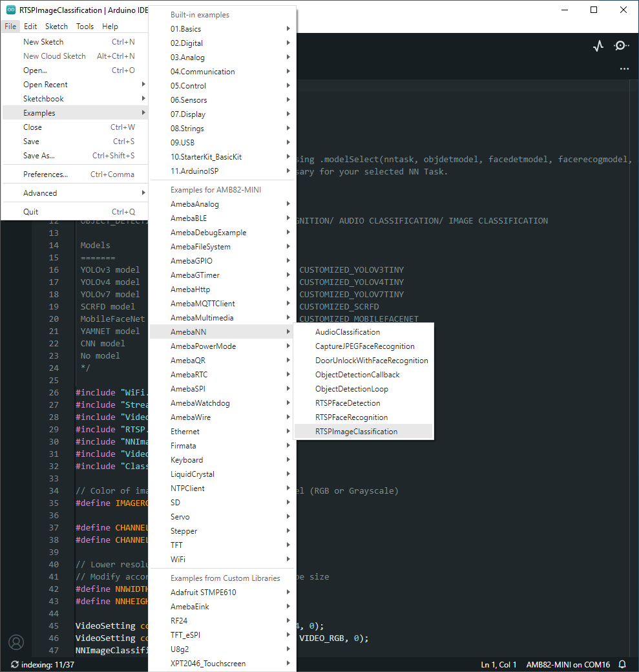Choose Quit from the File menu
Viewport: 639px width, 672px height.
[x=75, y=212]
